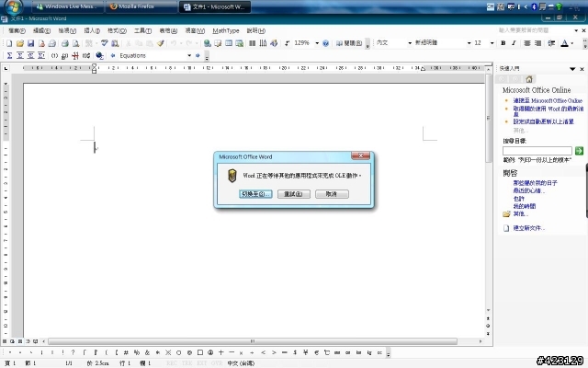Select the Format Painter brush icon
Screen dimensions: 588x368
(x=161, y=43)
